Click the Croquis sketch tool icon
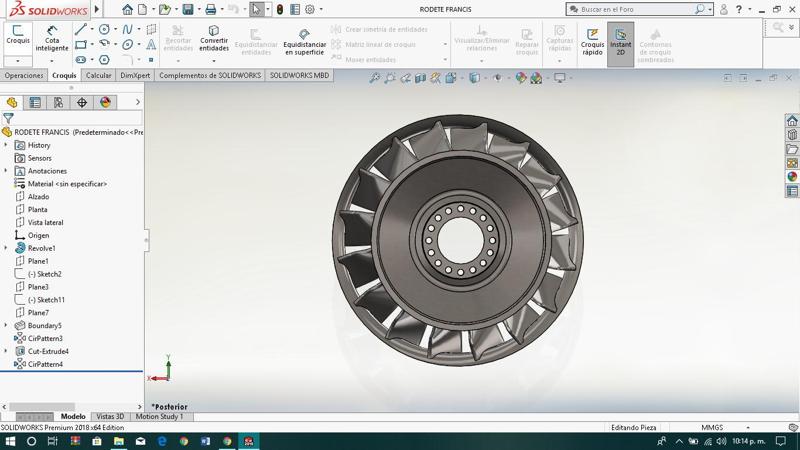 click(18, 35)
